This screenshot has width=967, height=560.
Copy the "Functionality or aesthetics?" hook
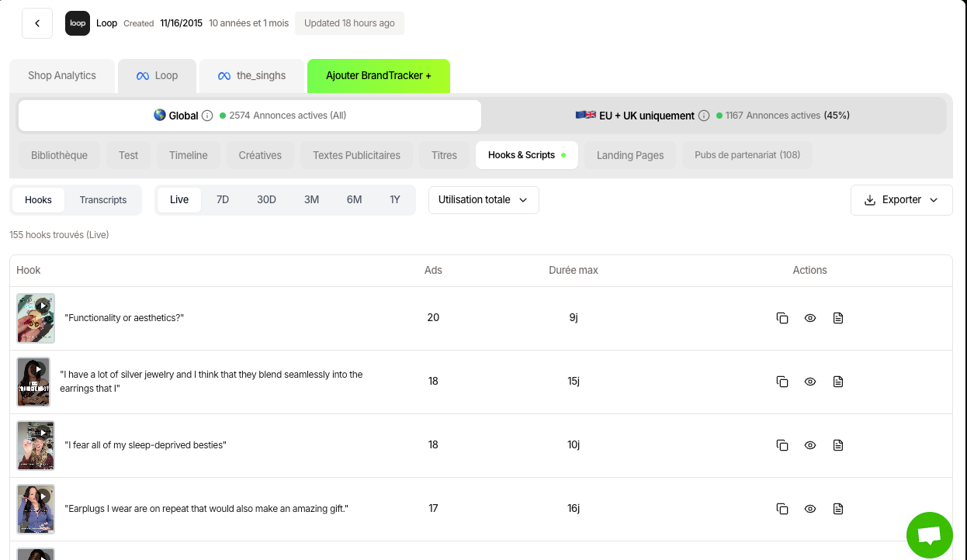tap(782, 318)
